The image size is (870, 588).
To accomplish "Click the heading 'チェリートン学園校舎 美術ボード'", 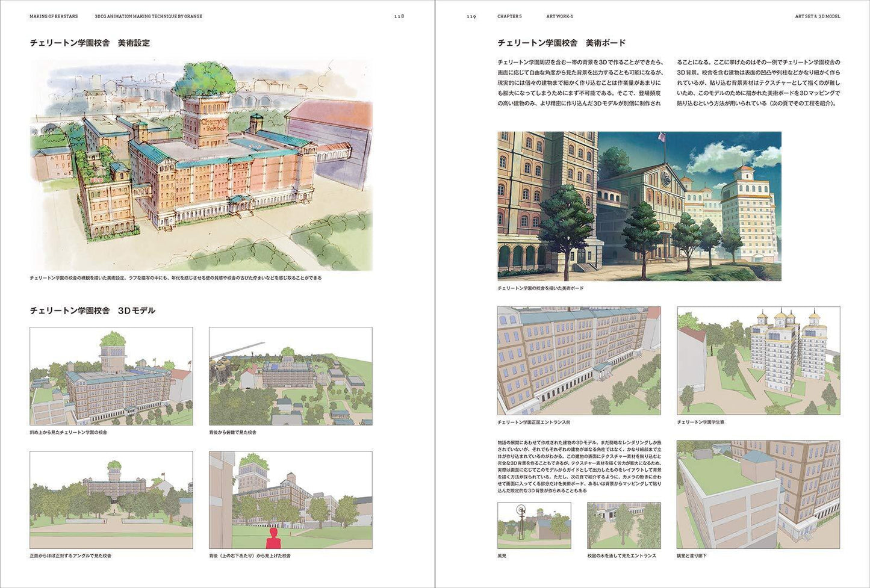I will tap(562, 43).
